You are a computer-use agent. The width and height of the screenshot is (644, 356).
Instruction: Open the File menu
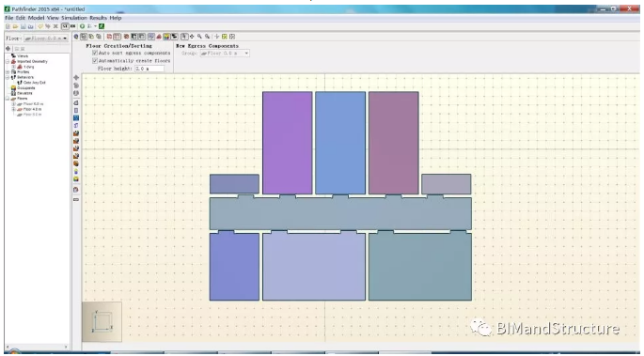pyautogui.click(x=9, y=18)
